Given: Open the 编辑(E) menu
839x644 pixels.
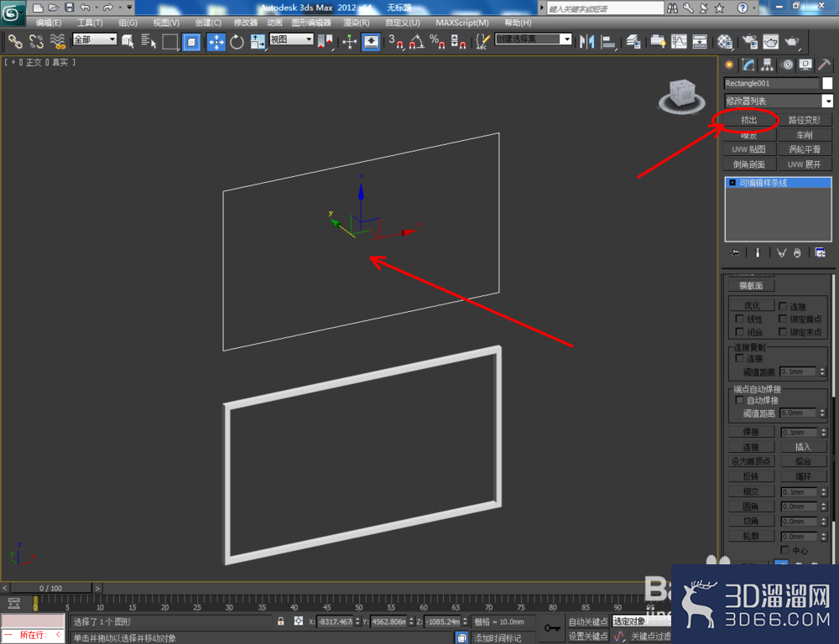Looking at the screenshot, I should point(48,23).
